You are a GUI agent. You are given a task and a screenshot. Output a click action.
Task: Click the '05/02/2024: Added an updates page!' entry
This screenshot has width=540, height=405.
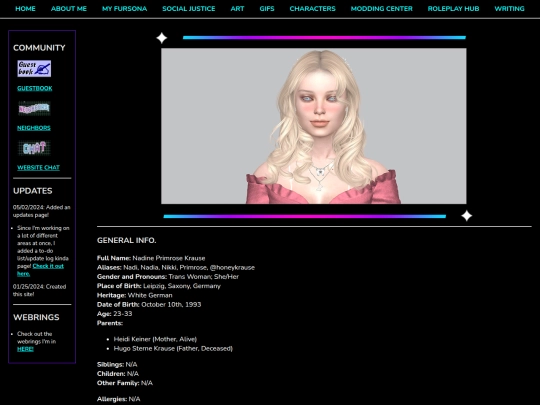point(41,211)
